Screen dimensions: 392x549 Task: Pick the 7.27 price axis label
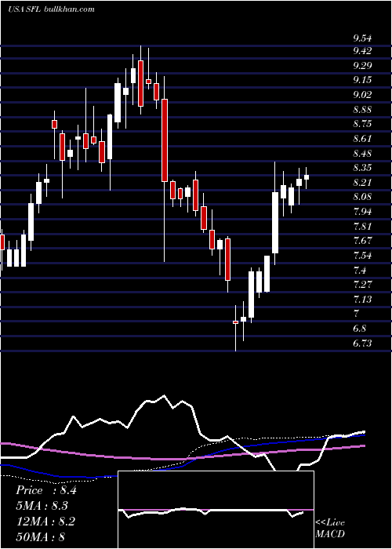click(x=362, y=284)
